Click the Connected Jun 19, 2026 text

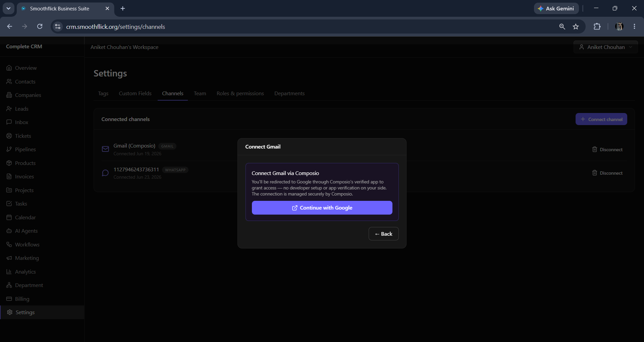coord(137,154)
